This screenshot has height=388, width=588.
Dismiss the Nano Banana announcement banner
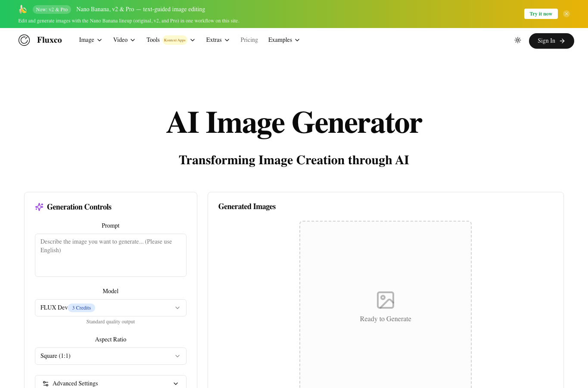pyautogui.click(x=566, y=14)
